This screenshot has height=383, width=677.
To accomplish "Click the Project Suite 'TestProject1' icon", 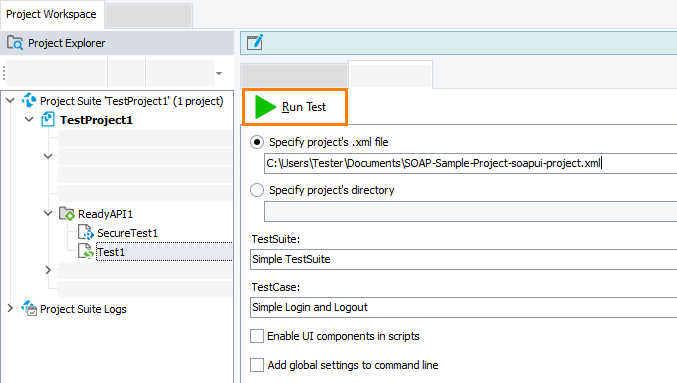I will pyautogui.click(x=29, y=101).
